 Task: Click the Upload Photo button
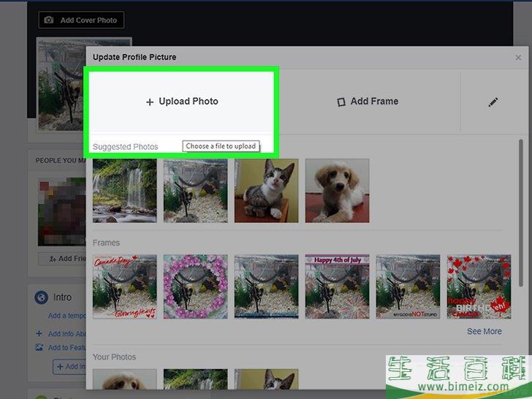click(x=182, y=102)
